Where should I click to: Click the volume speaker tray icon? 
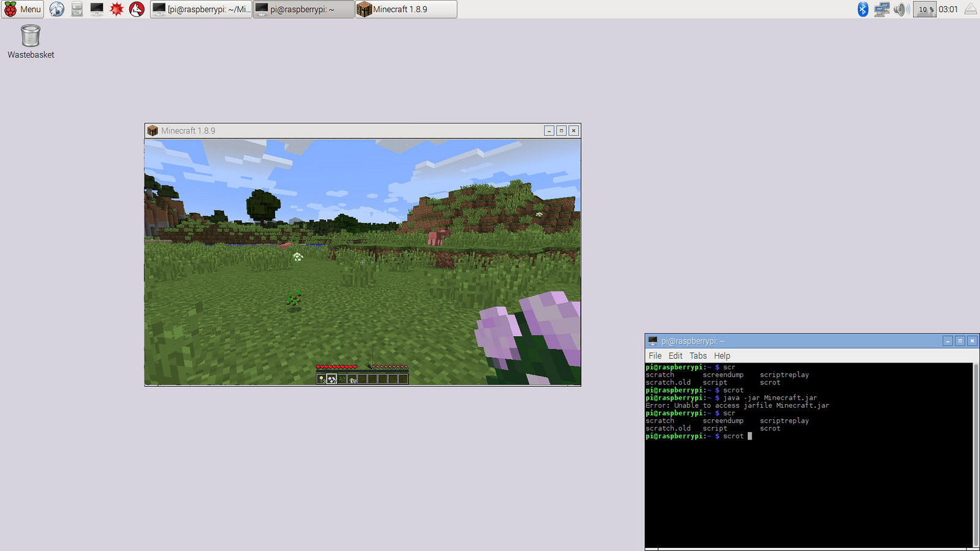901,9
